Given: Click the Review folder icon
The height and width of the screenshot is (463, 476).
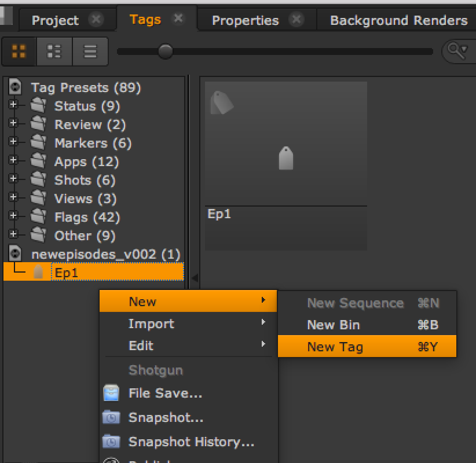Looking at the screenshot, I should 39,124.
